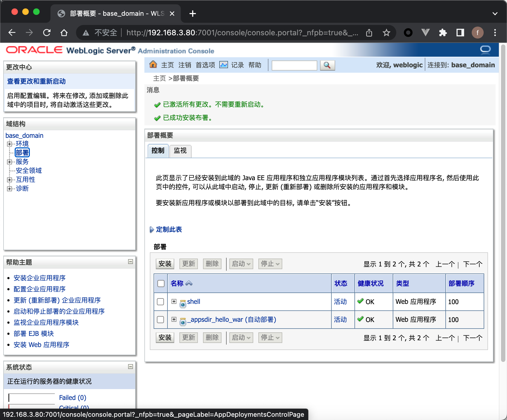This screenshot has height=420, width=507.
Task: Click the share icon in address bar
Action: point(369,33)
